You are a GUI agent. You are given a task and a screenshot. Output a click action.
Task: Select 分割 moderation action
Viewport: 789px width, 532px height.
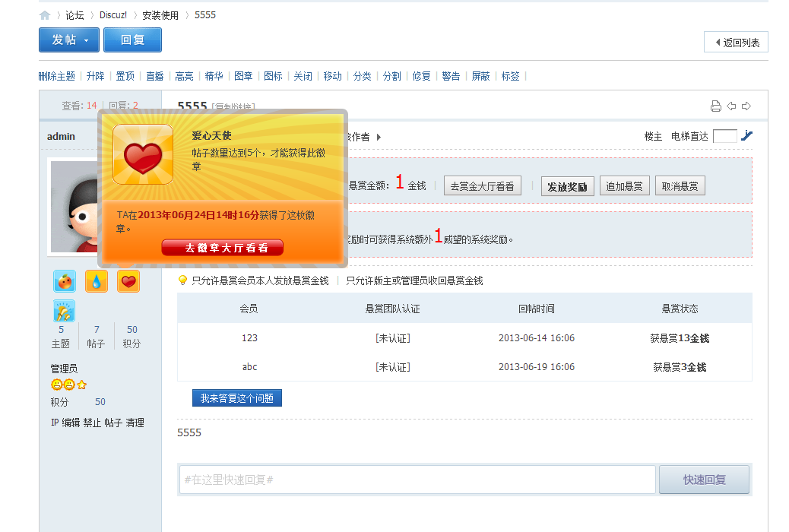pyautogui.click(x=392, y=76)
